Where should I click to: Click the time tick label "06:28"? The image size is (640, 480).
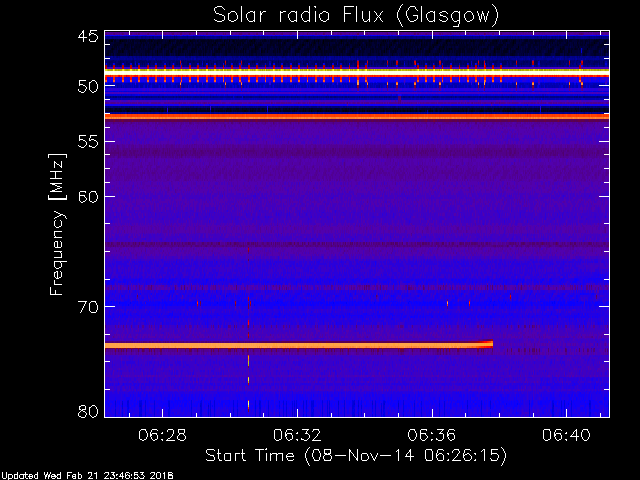[x=162, y=435]
